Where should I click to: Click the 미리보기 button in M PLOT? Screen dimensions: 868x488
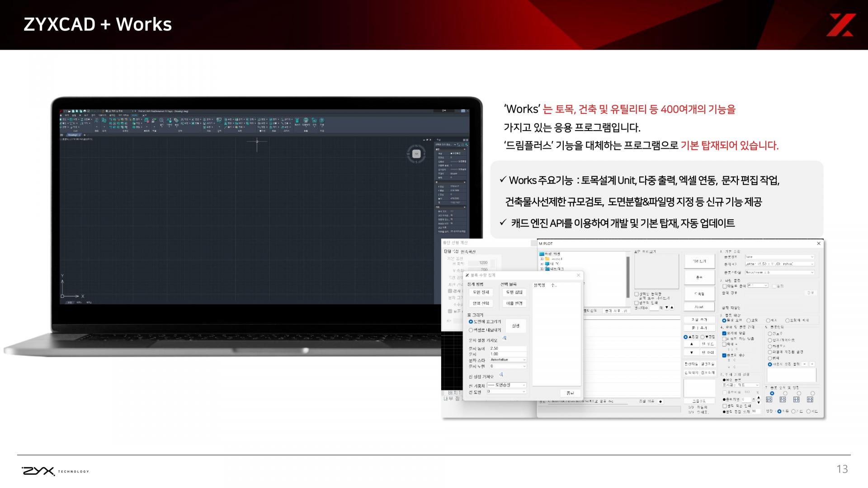(699, 261)
